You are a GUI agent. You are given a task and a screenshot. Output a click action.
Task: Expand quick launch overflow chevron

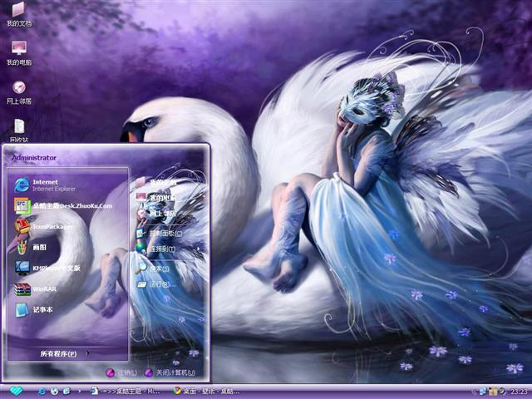click(x=80, y=392)
